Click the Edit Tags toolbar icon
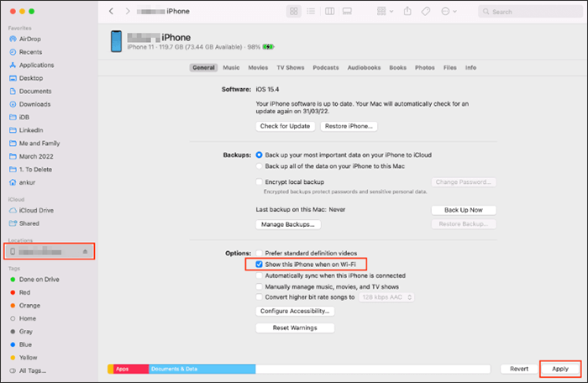This screenshot has width=588, height=383. [426, 11]
